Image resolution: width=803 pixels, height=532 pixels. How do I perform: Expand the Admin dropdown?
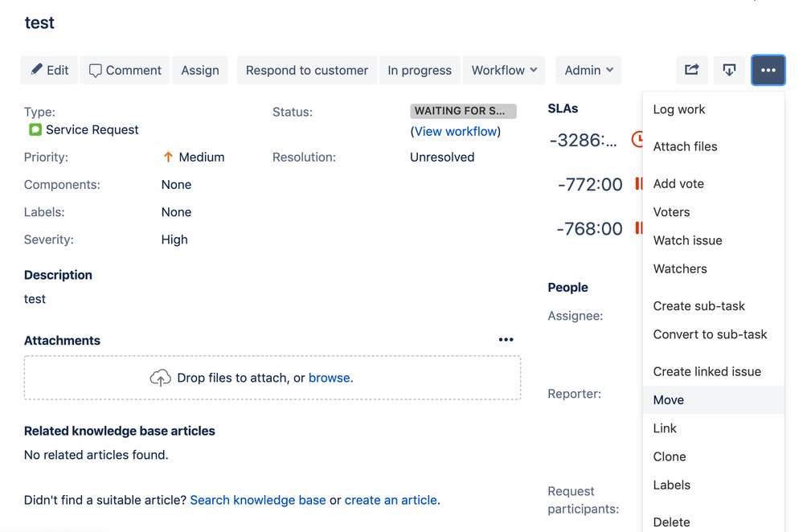pos(588,70)
